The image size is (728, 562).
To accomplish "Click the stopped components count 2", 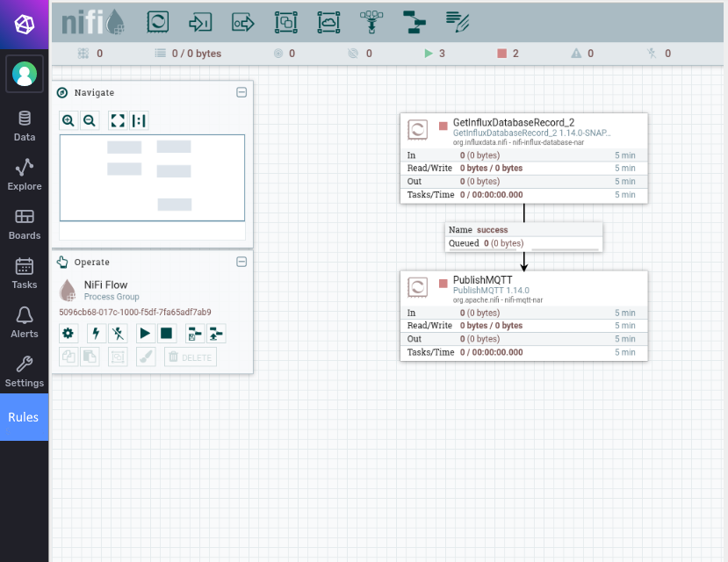I will point(508,54).
